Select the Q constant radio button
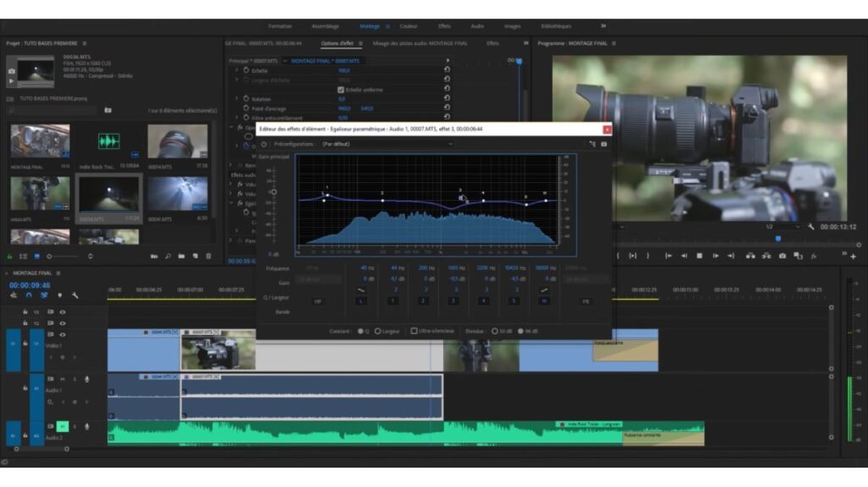Screen dimensions: 868x487 point(360,331)
